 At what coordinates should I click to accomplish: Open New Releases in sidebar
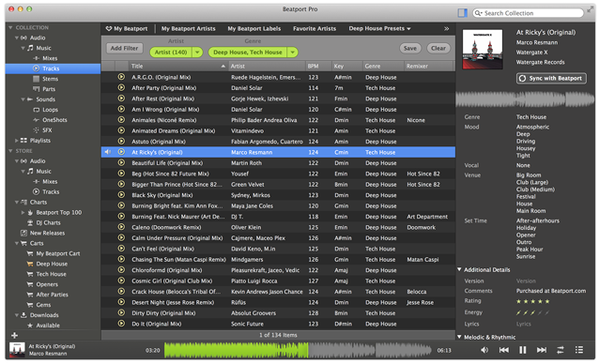coord(47,233)
